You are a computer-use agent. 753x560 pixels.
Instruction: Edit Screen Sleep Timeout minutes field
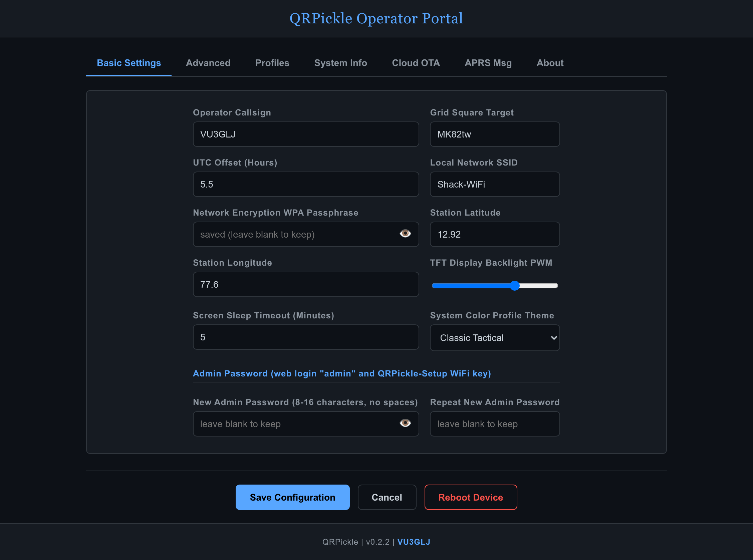click(x=306, y=337)
